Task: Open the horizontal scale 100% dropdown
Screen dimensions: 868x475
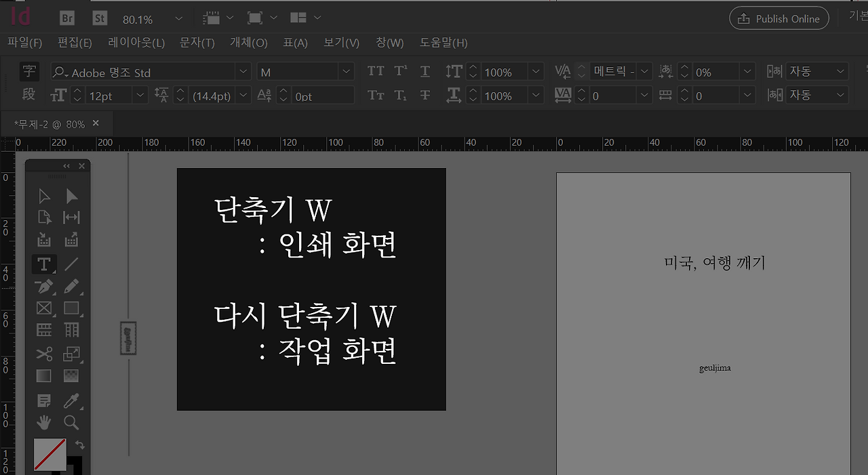Action: (x=536, y=96)
